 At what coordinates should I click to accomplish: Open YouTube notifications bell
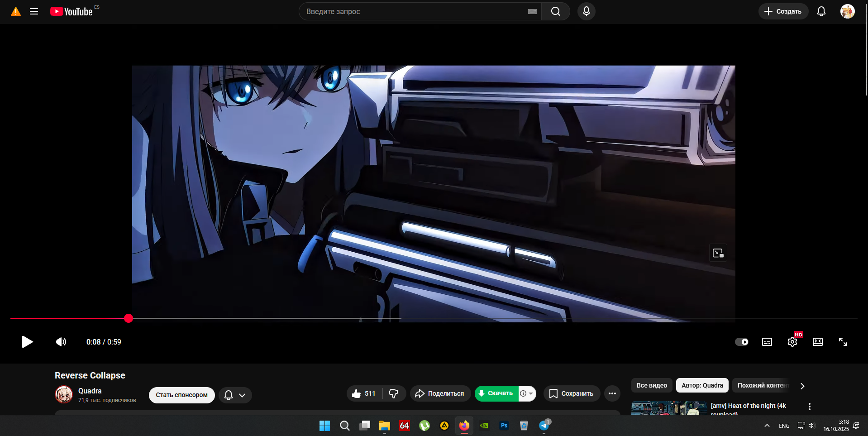point(821,11)
